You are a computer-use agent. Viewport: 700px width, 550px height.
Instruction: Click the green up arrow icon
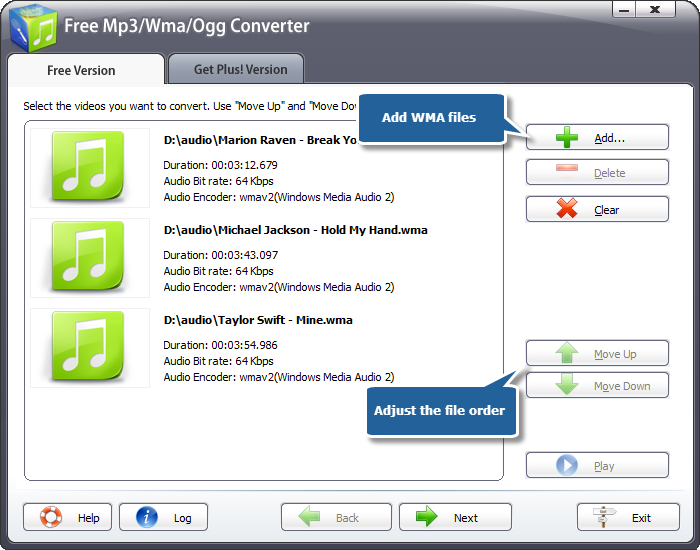[x=567, y=353]
